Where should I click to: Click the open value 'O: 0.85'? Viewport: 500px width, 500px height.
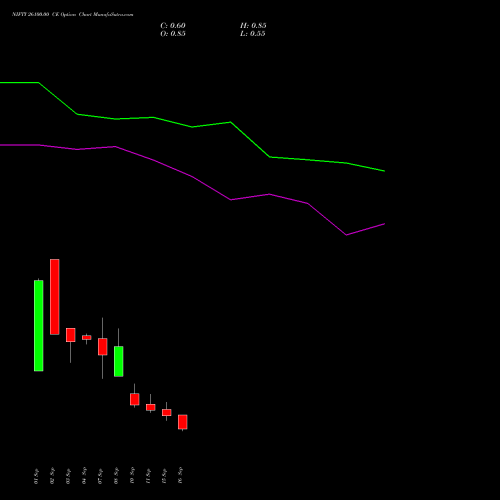173,34
